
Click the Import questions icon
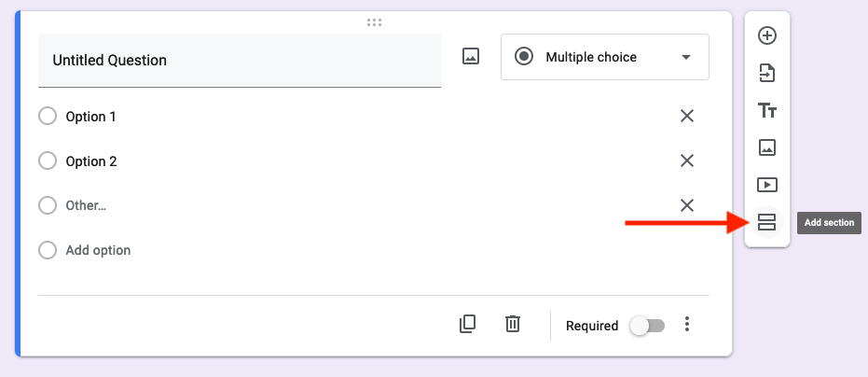tap(767, 73)
